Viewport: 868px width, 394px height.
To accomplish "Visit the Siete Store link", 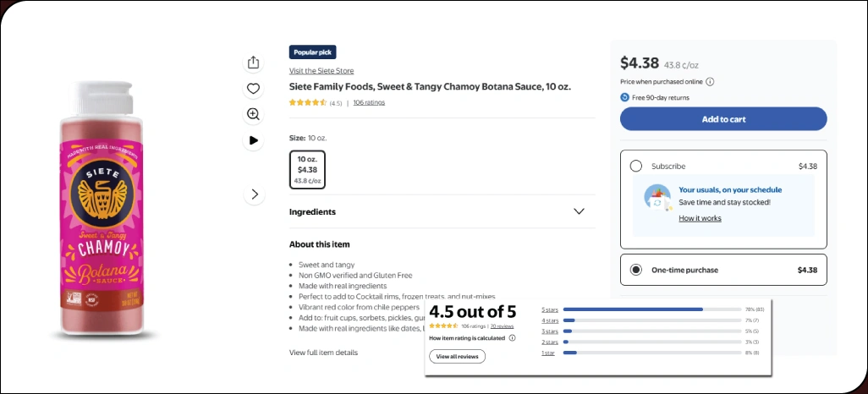I will pos(321,71).
